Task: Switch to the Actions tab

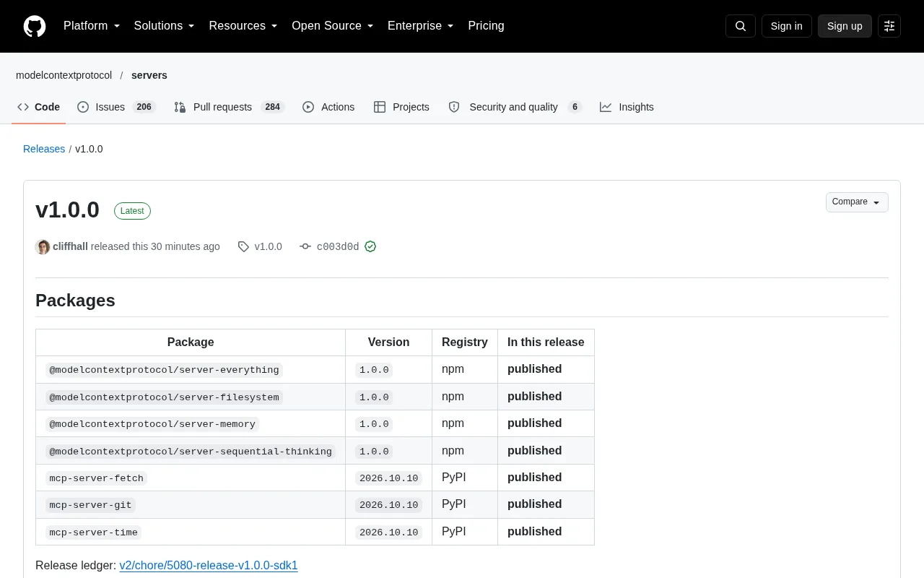Action: tap(328, 107)
